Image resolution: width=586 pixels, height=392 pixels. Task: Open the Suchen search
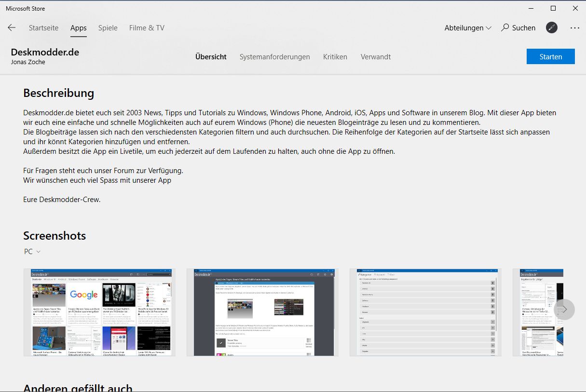(518, 28)
